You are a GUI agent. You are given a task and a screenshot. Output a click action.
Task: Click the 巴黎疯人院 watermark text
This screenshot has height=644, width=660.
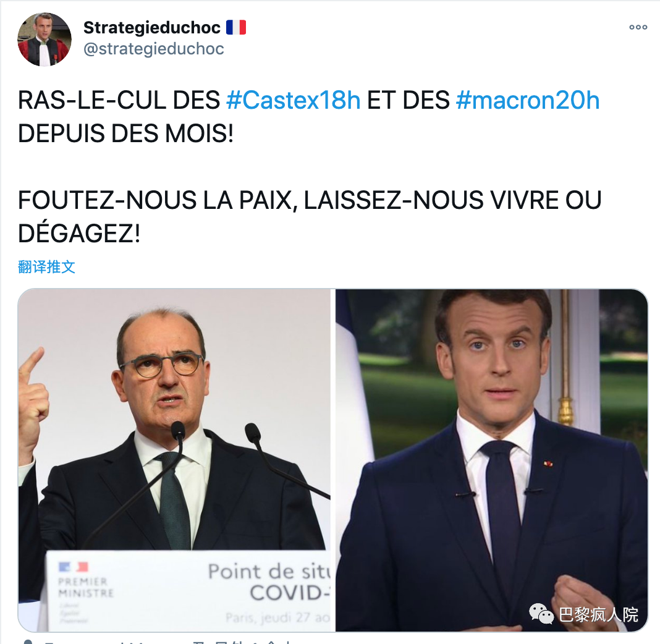(x=598, y=614)
